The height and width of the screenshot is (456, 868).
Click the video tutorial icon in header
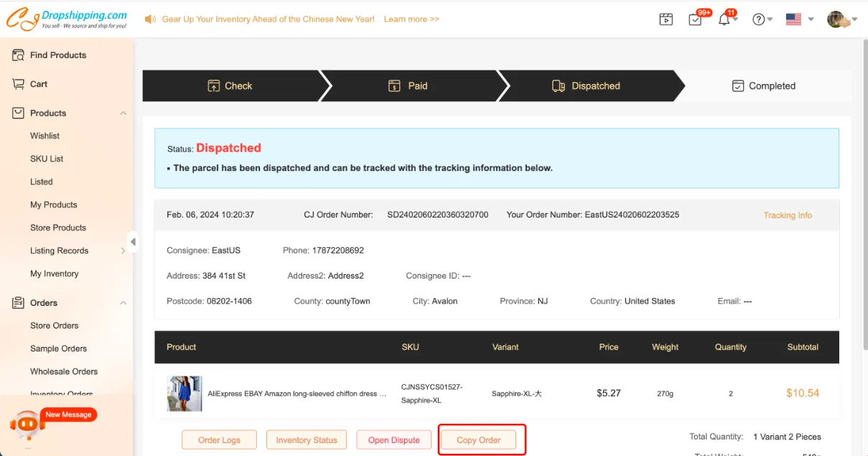coord(666,19)
